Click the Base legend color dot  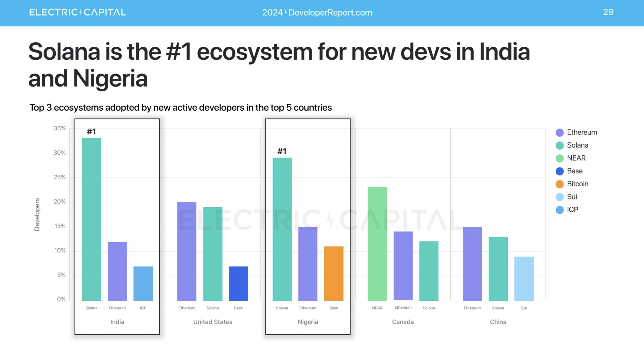(x=560, y=171)
